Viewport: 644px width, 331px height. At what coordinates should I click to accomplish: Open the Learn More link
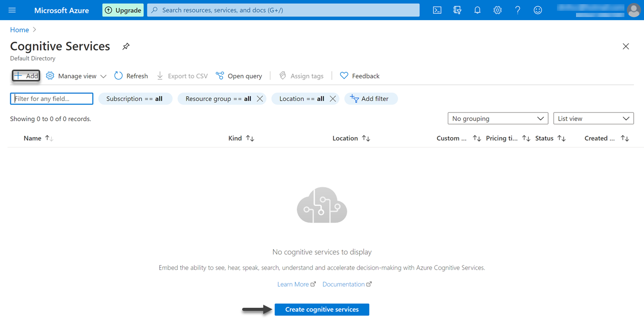pos(296,284)
